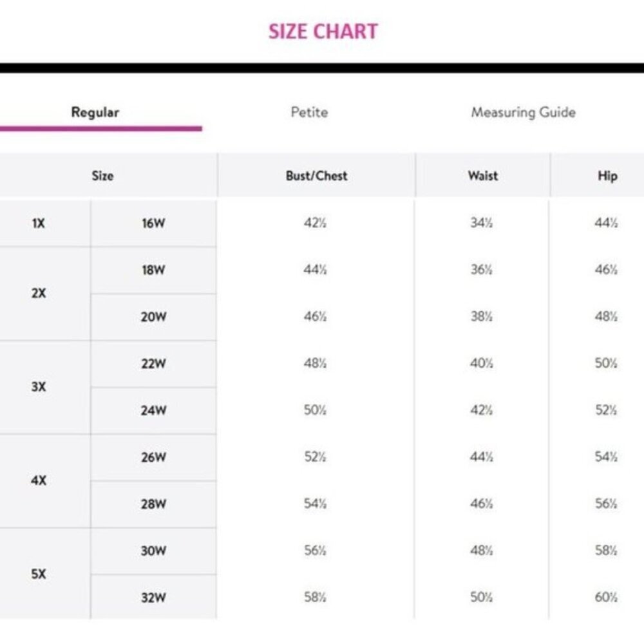This screenshot has height=644, width=644.
Task: Select the Regular tab
Action: coord(95,112)
